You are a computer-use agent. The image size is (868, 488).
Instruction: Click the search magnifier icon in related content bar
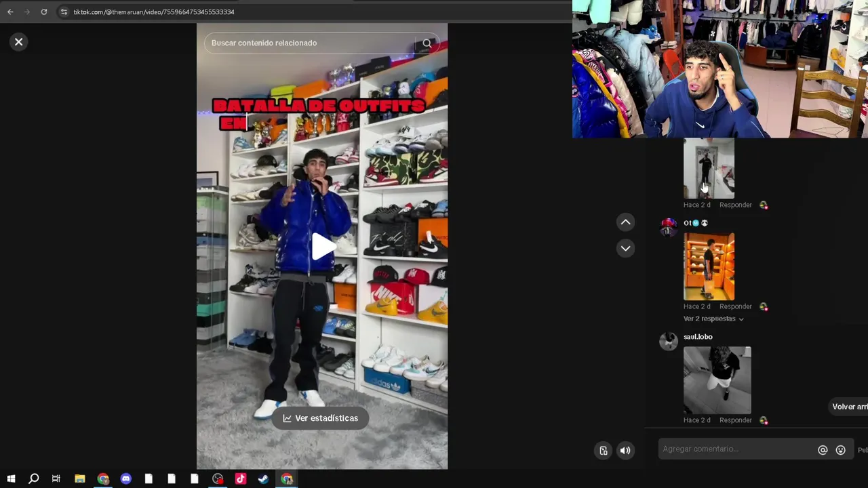[427, 43]
